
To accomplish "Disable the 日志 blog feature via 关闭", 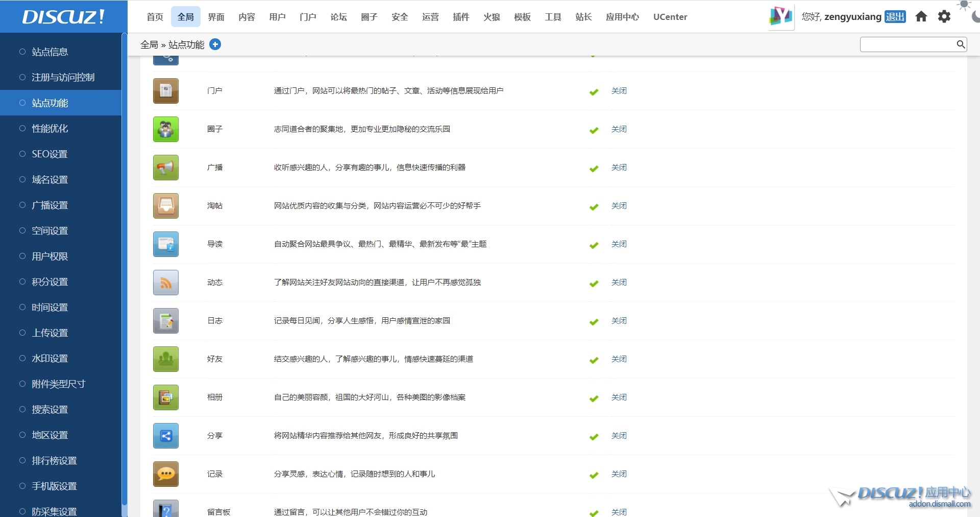I will point(619,321).
